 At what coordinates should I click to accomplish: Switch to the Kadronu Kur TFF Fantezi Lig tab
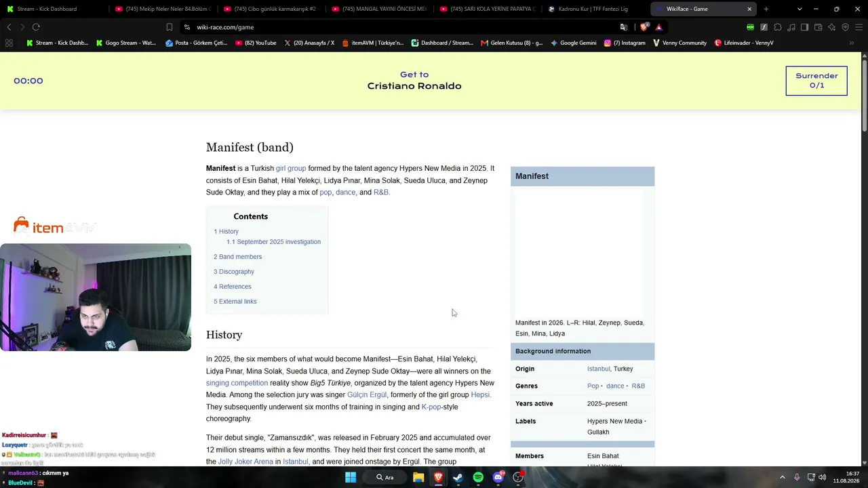pos(597,9)
